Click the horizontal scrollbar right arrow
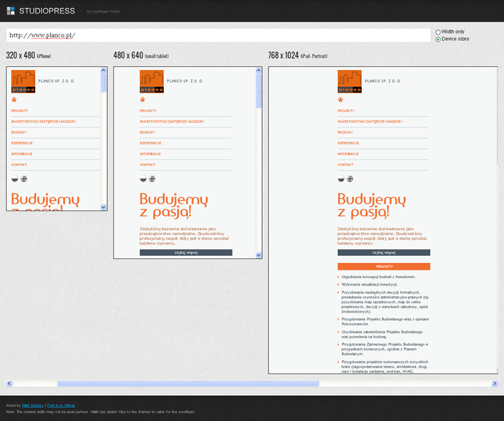Viewport: 504px width, 421px height. click(x=495, y=383)
